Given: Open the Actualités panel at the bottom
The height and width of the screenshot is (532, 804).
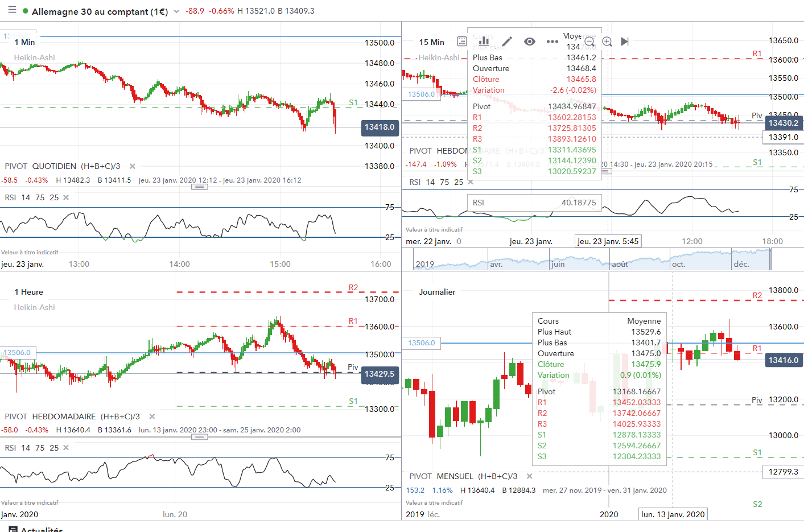Looking at the screenshot, I should (x=36, y=530).
